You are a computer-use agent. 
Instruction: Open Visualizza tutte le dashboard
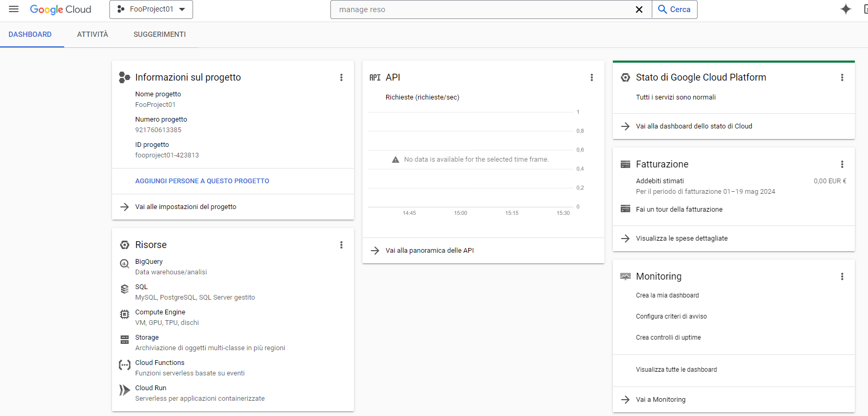click(x=677, y=370)
